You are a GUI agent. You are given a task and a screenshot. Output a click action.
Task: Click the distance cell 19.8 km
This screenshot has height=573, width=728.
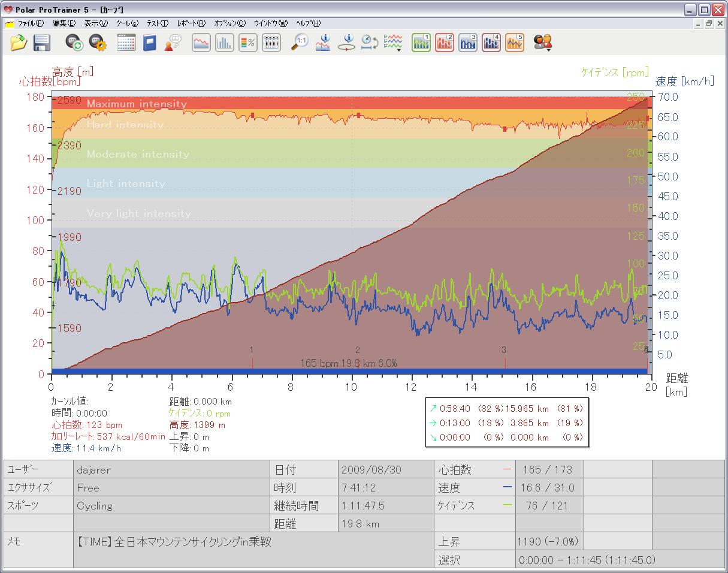coord(386,524)
